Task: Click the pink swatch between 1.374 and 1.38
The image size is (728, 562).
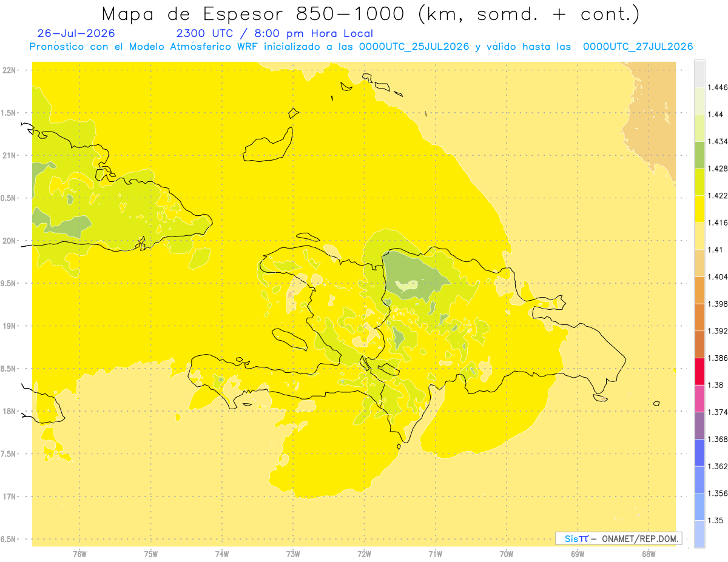Action: click(x=699, y=398)
